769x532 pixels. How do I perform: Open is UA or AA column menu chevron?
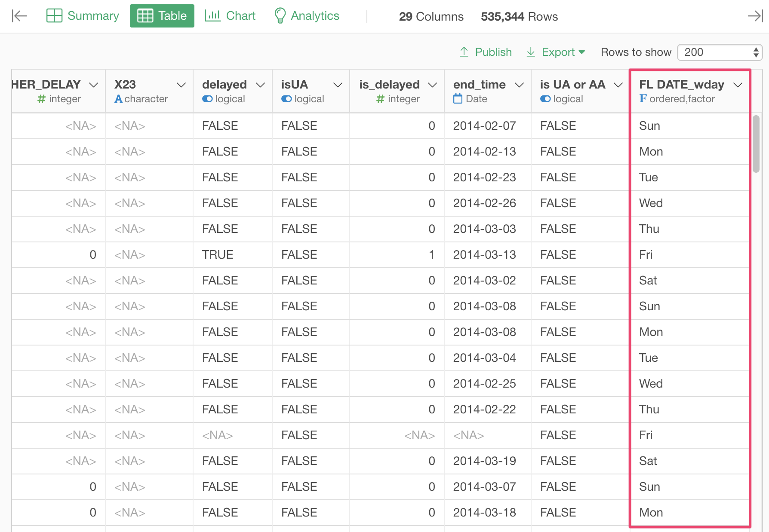[618, 85]
